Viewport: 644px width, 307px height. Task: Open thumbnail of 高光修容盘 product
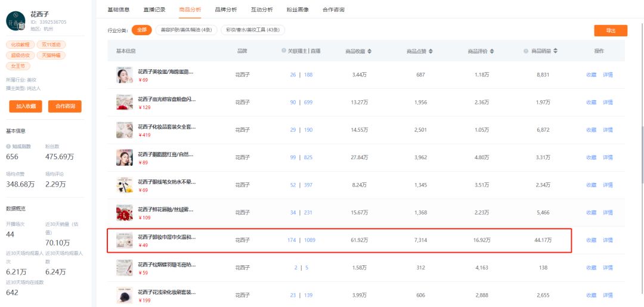pos(125,102)
